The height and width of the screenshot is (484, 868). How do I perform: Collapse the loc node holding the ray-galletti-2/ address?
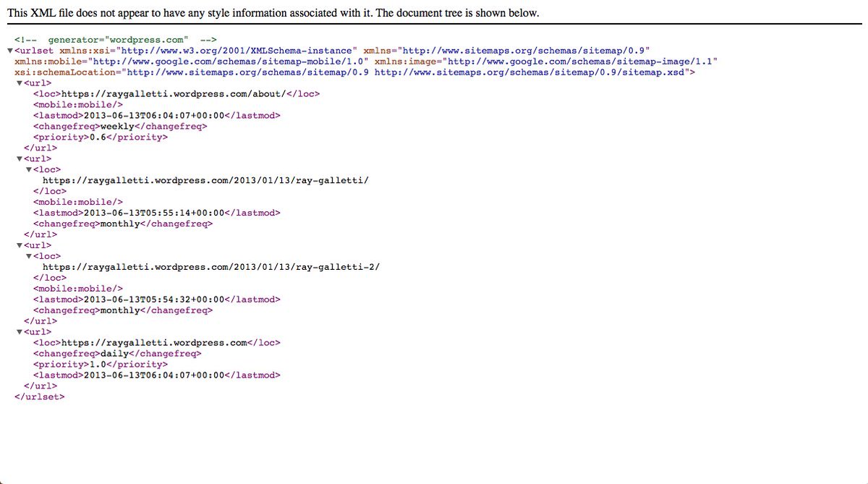pos(29,256)
